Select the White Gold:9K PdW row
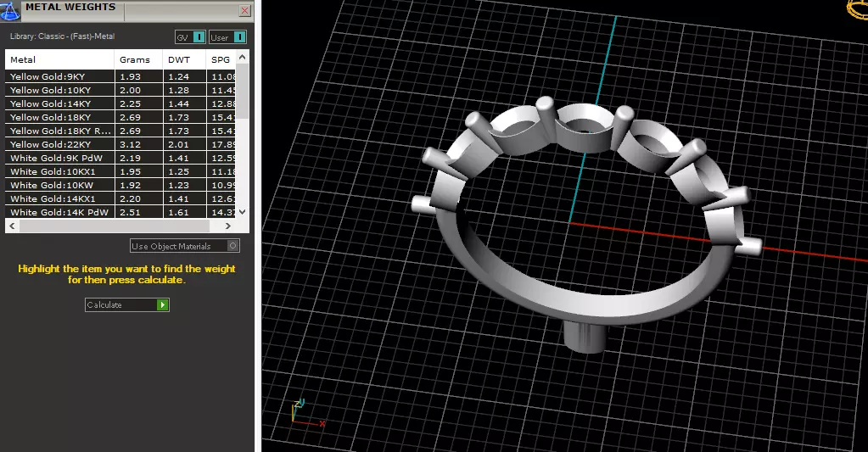 tap(120, 158)
